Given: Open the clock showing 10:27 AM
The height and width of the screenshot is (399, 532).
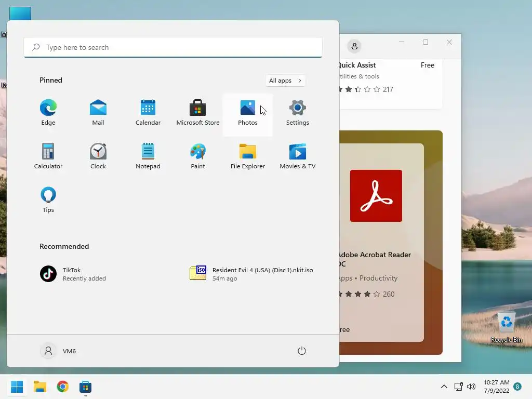Looking at the screenshot, I should pyautogui.click(x=496, y=387).
